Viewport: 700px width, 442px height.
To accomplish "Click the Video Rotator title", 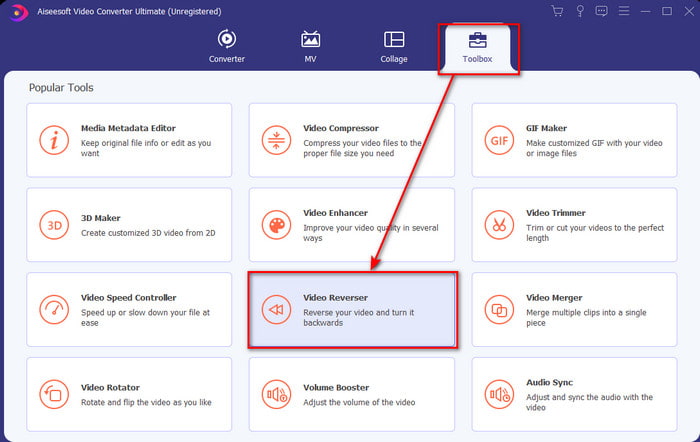I will tap(110, 388).
